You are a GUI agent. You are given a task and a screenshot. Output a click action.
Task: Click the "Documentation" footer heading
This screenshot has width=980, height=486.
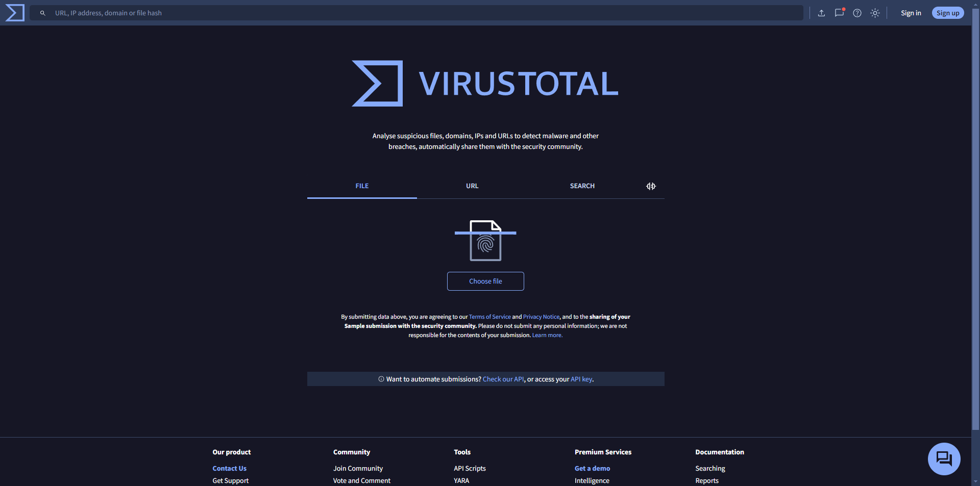(719, 452)
